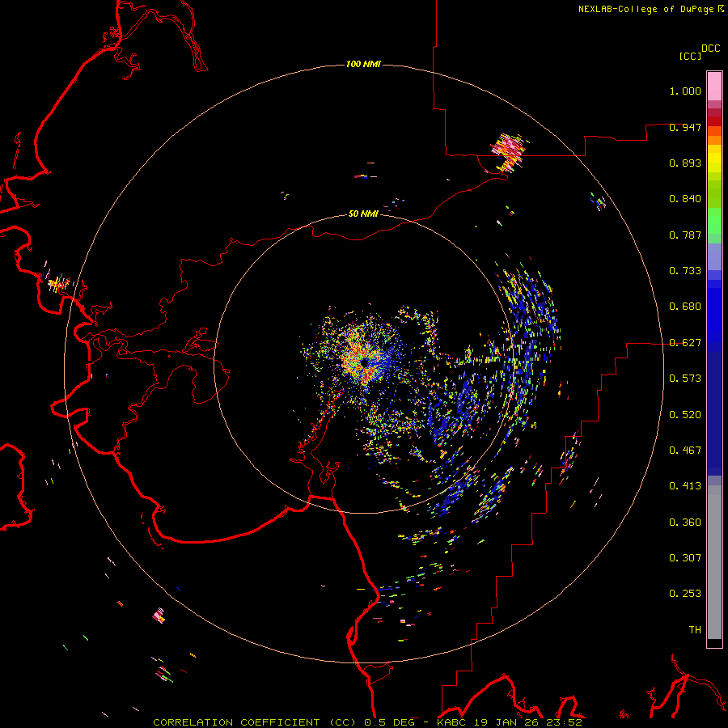Click the 0.413 scale value
Image resolution: width=728 pixels, height=728 pixels.
click(685, 486)
